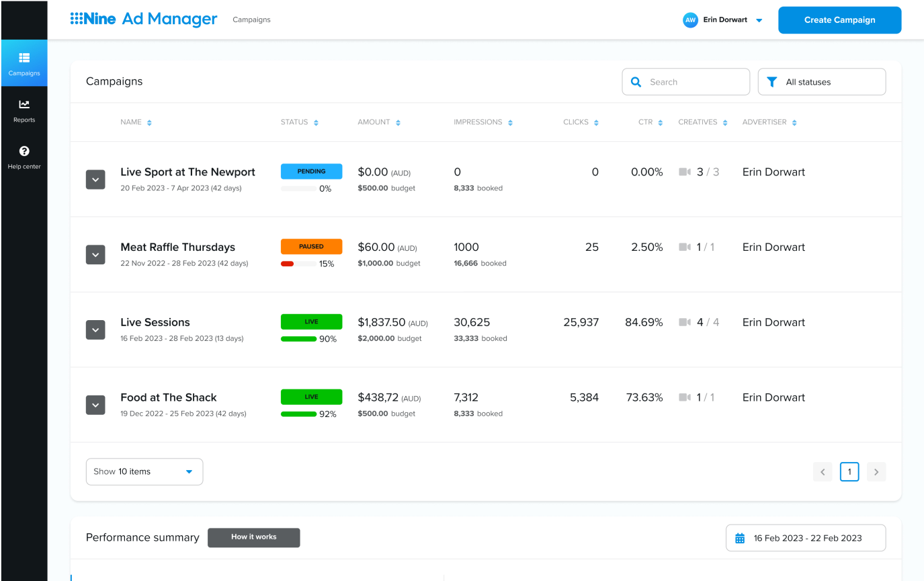Toggle sorting on the CTR column
This screenshot has width=924, height=581.
point(661,122)
